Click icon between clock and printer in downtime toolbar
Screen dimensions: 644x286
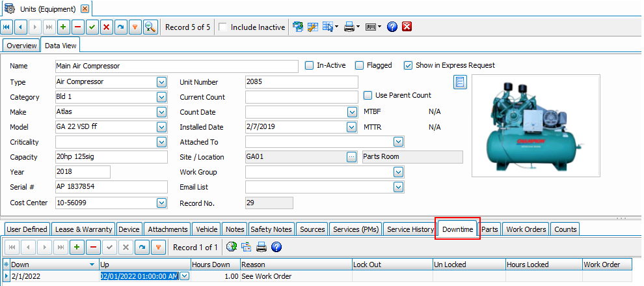(247, 248)
